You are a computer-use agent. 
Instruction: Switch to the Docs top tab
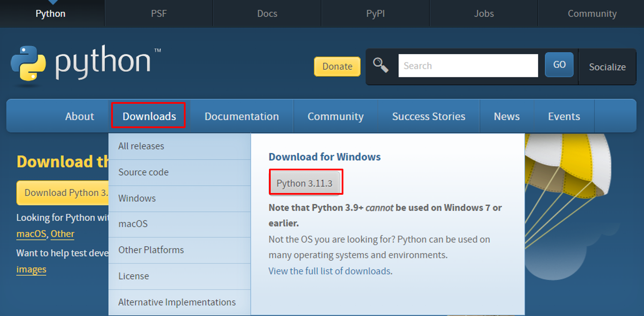coord(267,14)
